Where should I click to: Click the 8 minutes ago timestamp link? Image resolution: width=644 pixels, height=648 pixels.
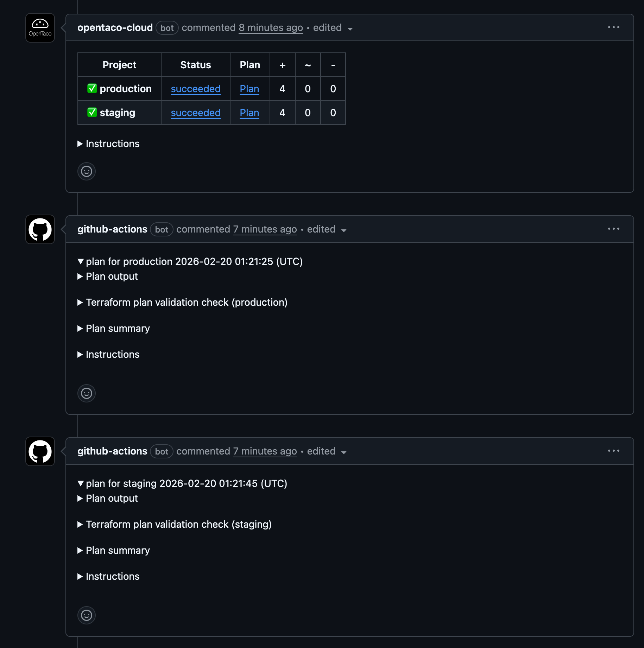point(271,27)
